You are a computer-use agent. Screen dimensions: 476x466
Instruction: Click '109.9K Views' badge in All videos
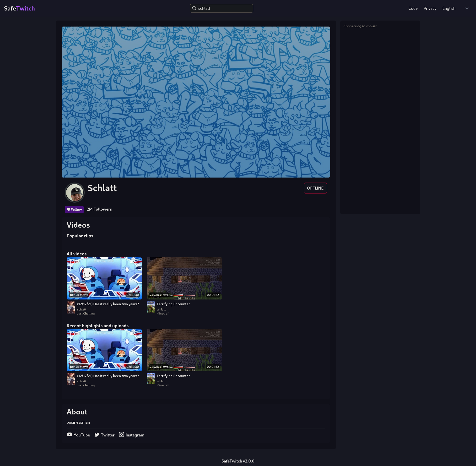pyautogui.click(x=79, y=295)
